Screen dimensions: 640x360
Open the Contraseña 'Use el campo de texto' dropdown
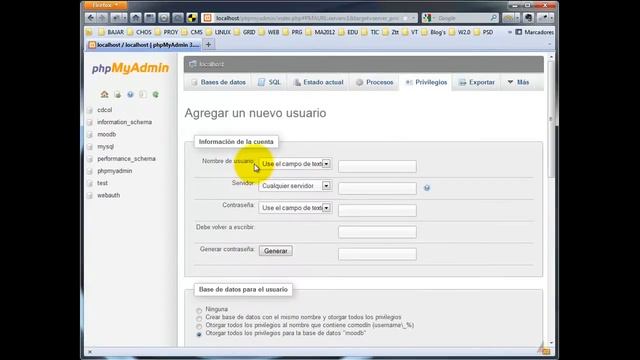click(x=295, y=208)
